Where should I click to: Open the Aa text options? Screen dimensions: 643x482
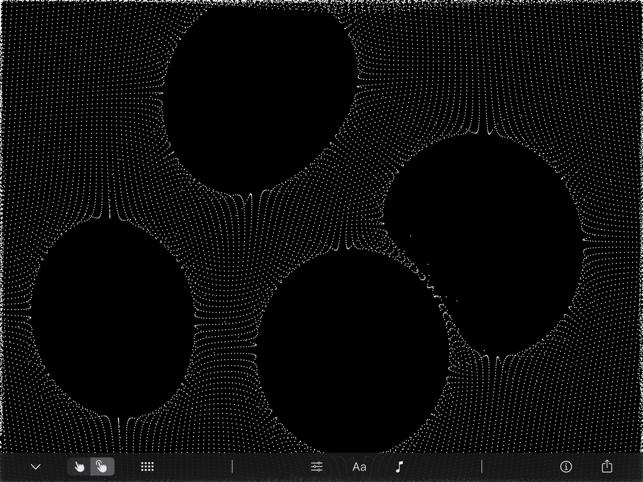359,467
